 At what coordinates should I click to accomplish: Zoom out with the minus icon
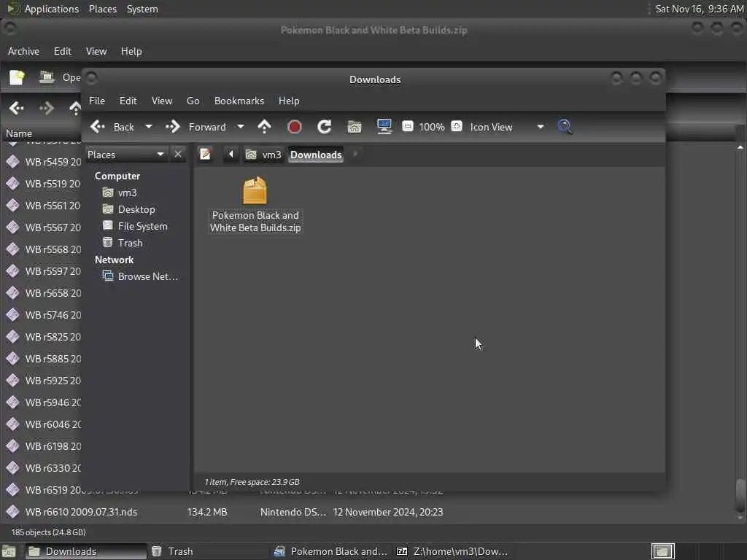pos(407,126)
